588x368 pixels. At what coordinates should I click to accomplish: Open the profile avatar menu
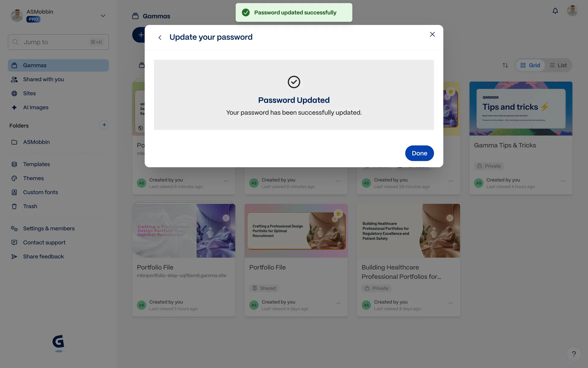pyautogui.click(x=572, y=11)
